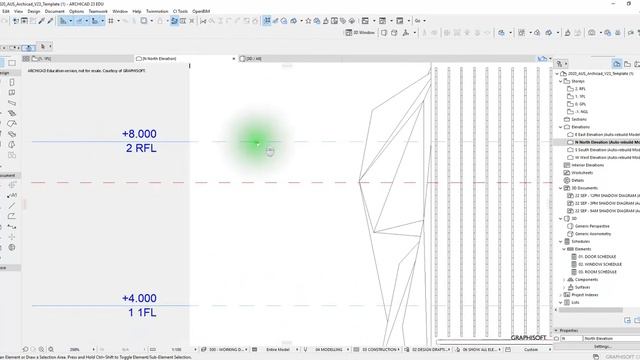Toggle Guide Lines in the toolbar
The height and width of the screenshot is (360, 640).
[63, 21]
